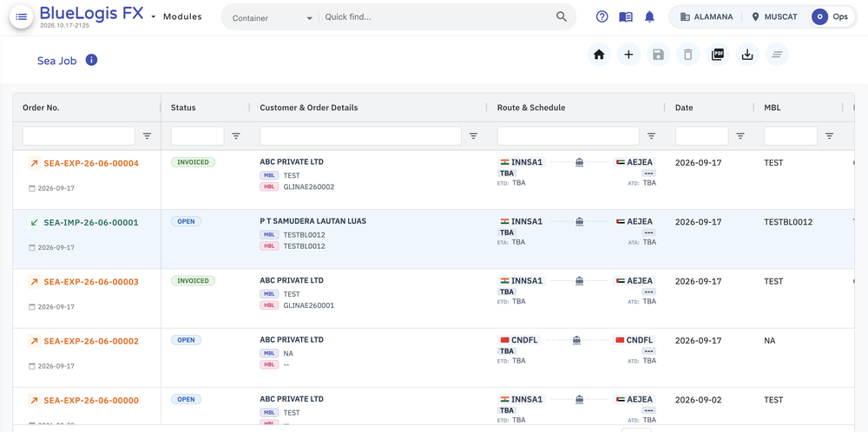Open the hamburger navigation menu
The image size is (868, 432).
point(21,16)
